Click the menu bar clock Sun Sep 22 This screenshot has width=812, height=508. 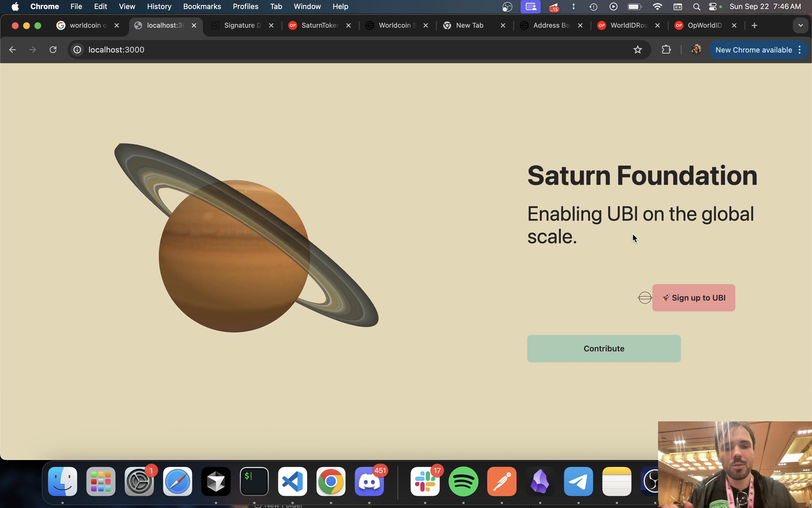(765, 6)
